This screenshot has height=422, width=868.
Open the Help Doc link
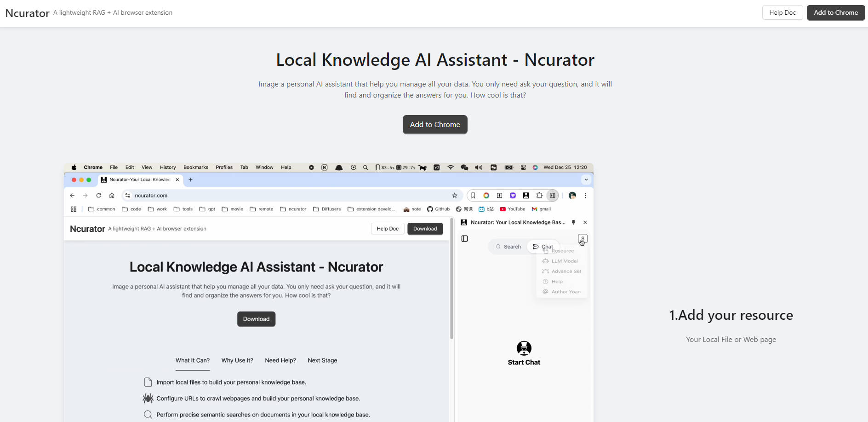coord(782,12)
